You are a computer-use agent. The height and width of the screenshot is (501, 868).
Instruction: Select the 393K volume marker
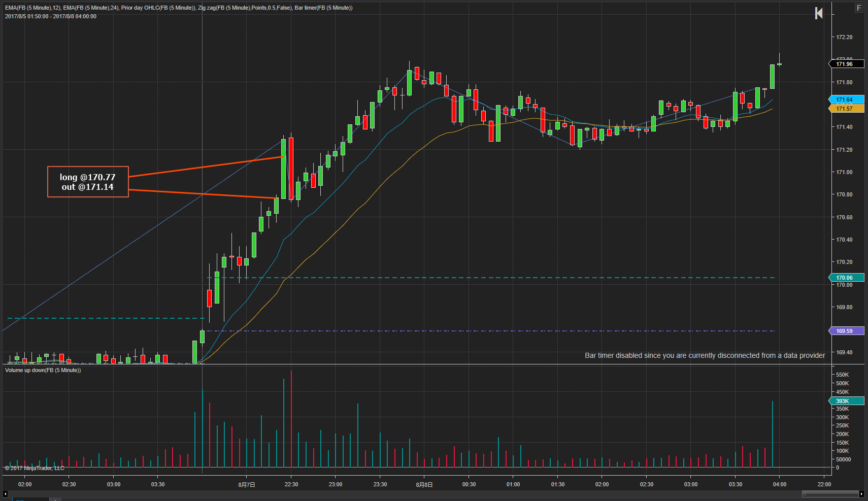[x=847, y=401]
